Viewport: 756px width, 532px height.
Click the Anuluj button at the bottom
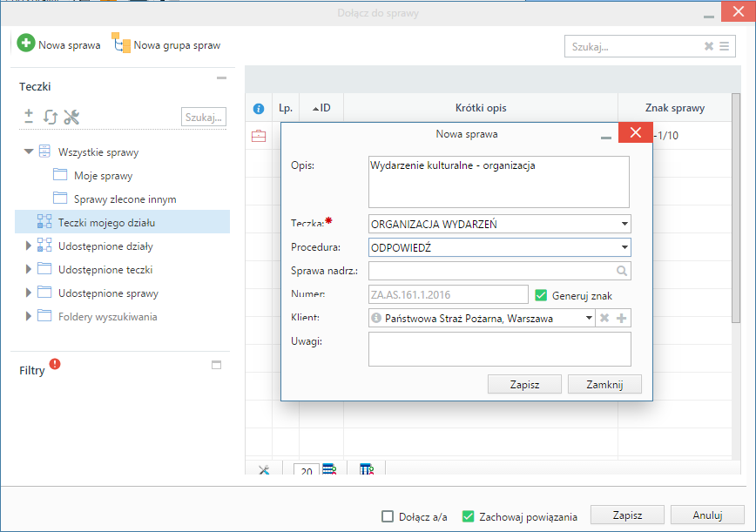tap(707, 515)
